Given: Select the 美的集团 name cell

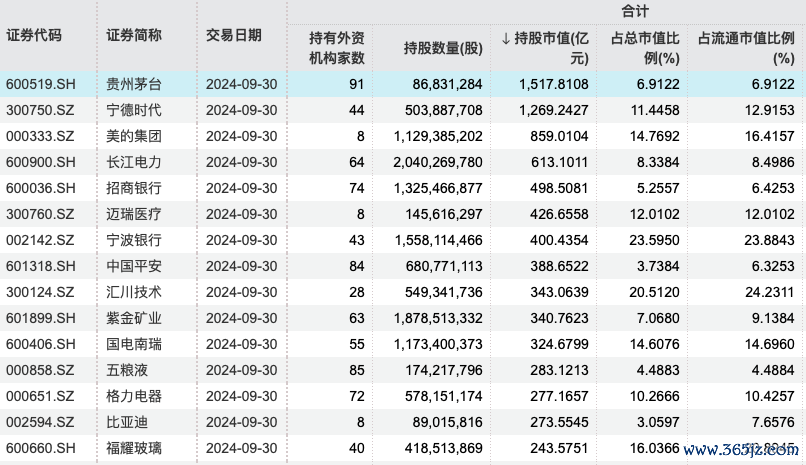Looking at the screenshot, I should coord(134,136).
